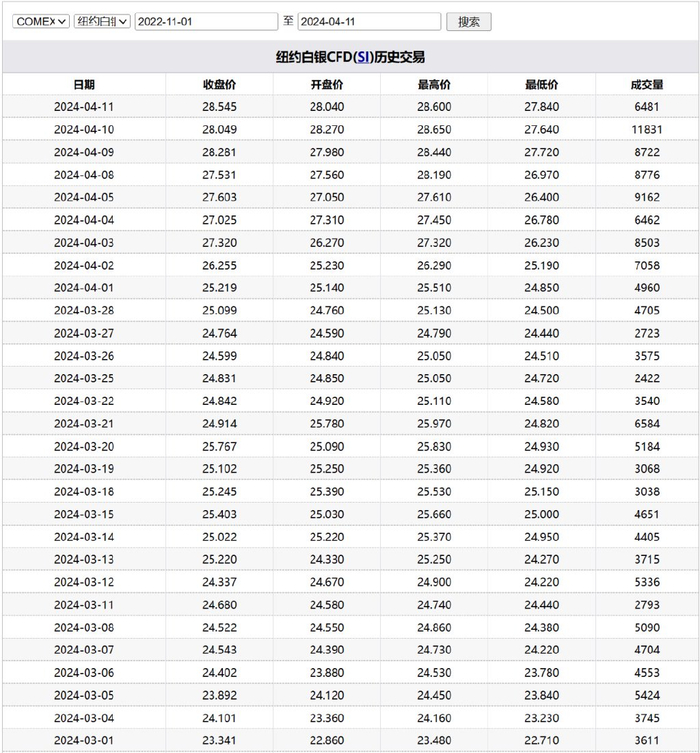700x753 pixels.
Task: Select closing price 25.245
Action: 219,492
